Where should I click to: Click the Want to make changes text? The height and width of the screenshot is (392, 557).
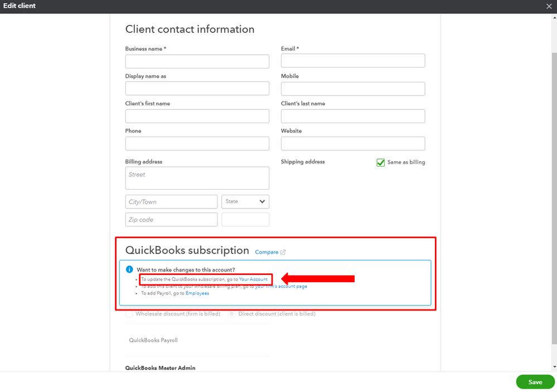pyautogui.click(x=186, y=270)
